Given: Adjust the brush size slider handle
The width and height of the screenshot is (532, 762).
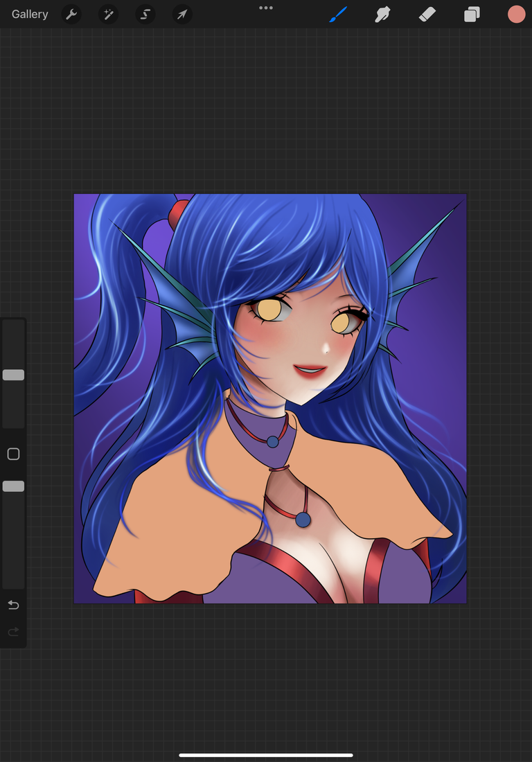Looking at the screenshot, I should coord(13,375).
